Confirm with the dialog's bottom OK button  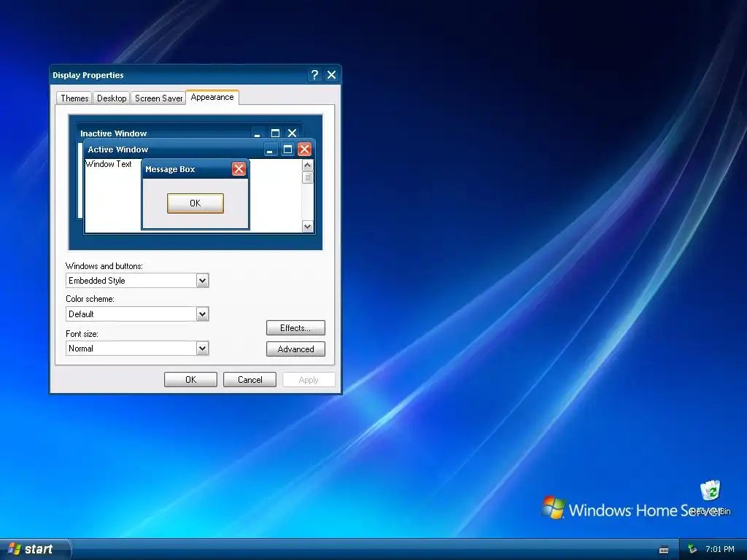pos(190,379)
